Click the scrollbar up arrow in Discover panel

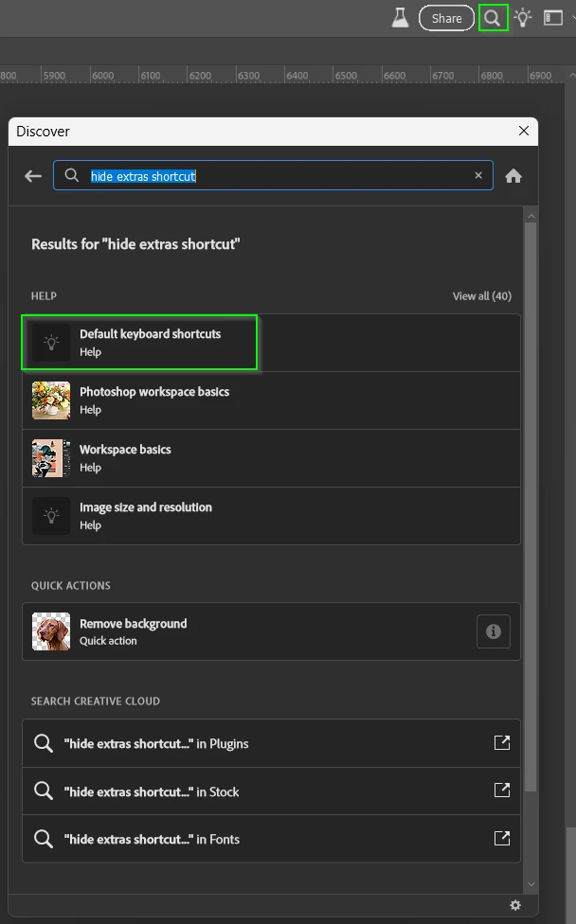[531, 216]
